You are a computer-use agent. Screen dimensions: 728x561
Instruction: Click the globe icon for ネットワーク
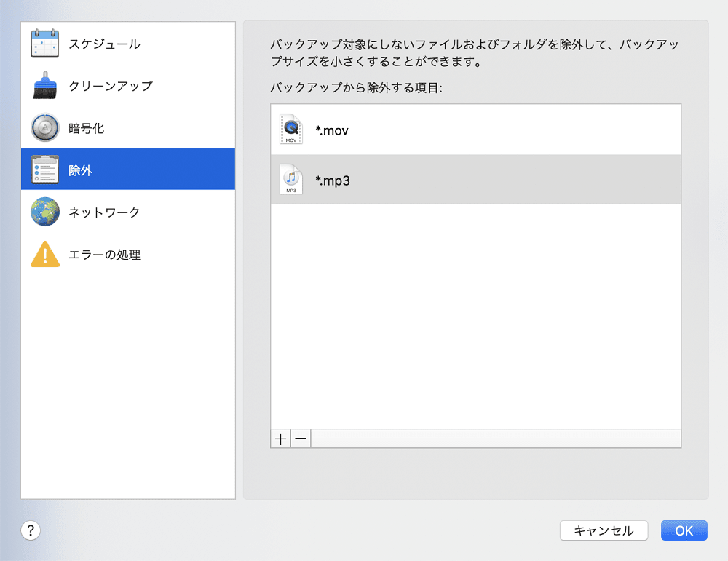click(x=45, y=212)
